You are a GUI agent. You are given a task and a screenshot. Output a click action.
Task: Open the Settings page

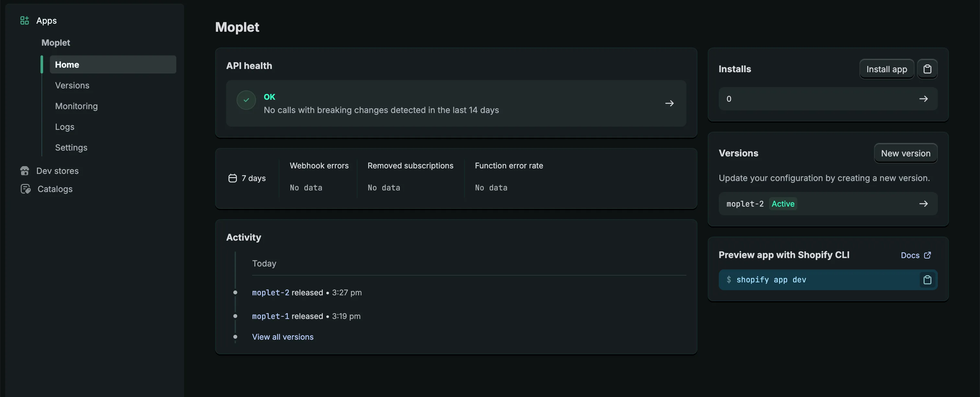coord(71,148)
